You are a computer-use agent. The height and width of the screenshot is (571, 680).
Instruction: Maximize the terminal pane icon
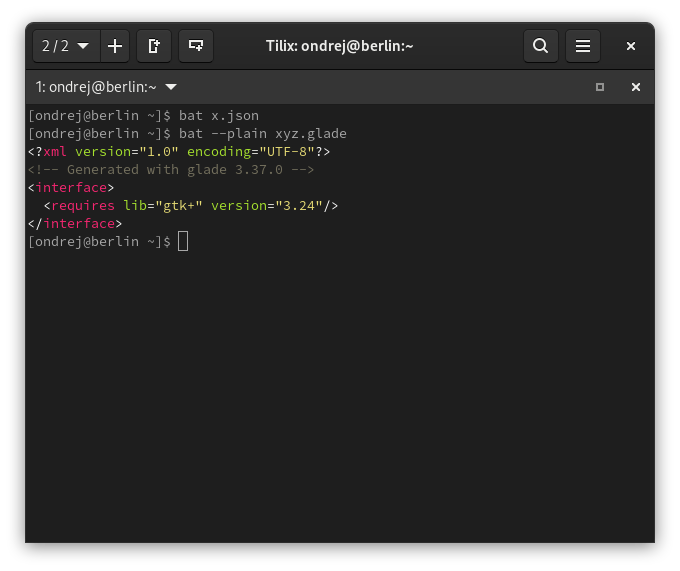(x=600, y=87)
